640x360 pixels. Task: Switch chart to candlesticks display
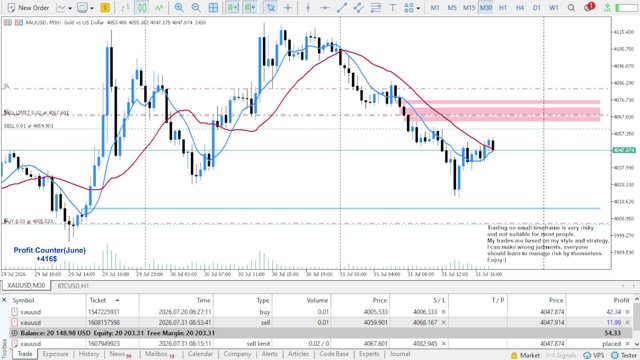[x=142, y=7]
